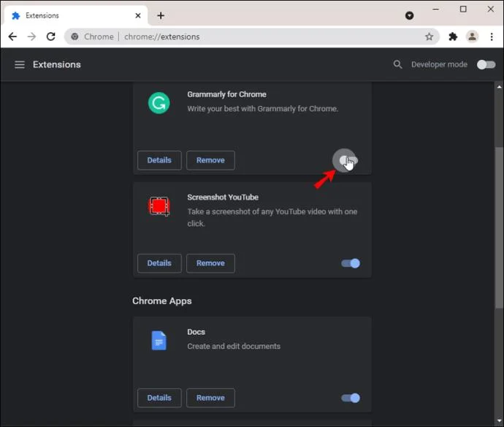Image resolution: width=504 pixels, height=427 pixels.
Task: Click the Extensions page header title
Action: 57,64
